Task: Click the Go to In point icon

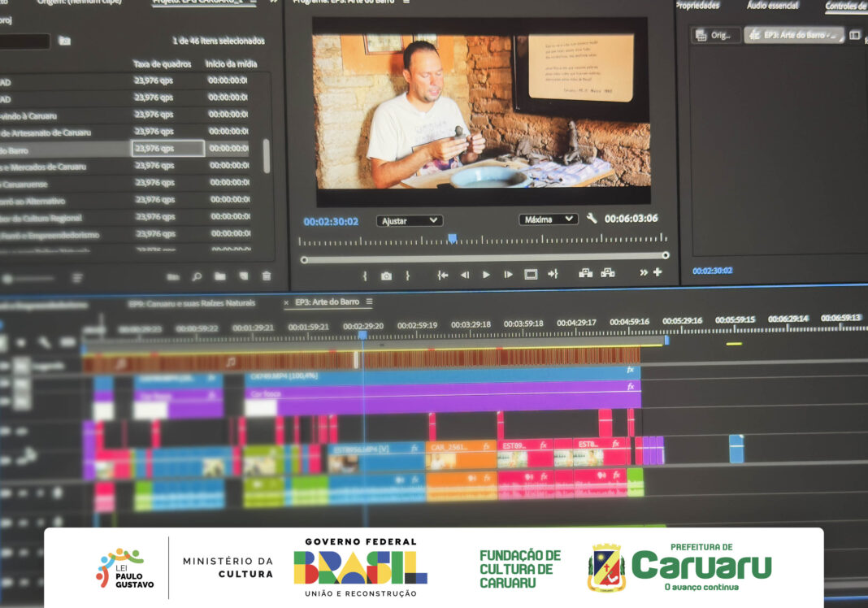Action: point(443,275)
